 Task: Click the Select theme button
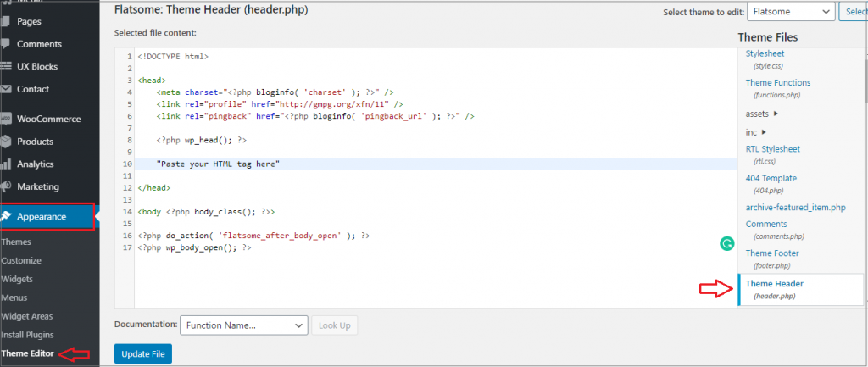coord(853,11)
